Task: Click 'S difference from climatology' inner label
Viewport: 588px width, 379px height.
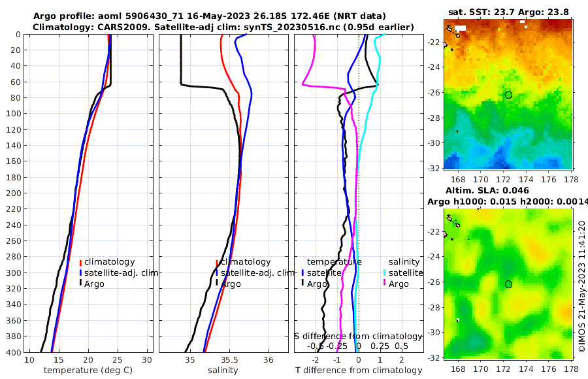Action: pos(358,336)
